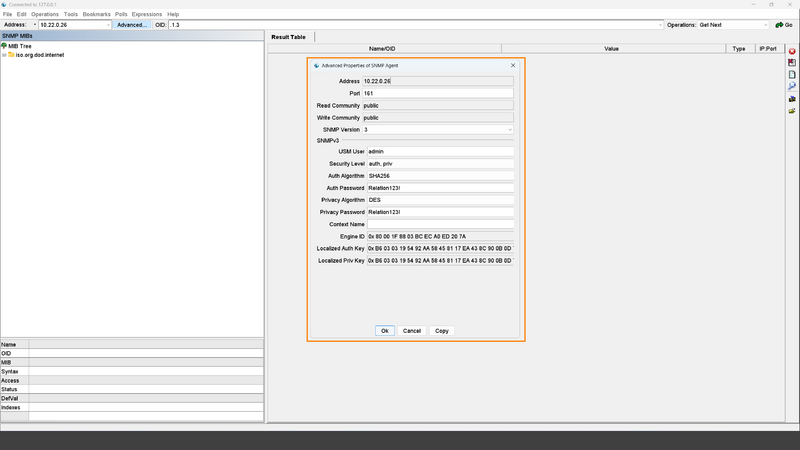Image resolution: width=800 pixels, height=450 pixels.
Task: Click the blank document icon in side toolbar
Action: pos(792,74)
